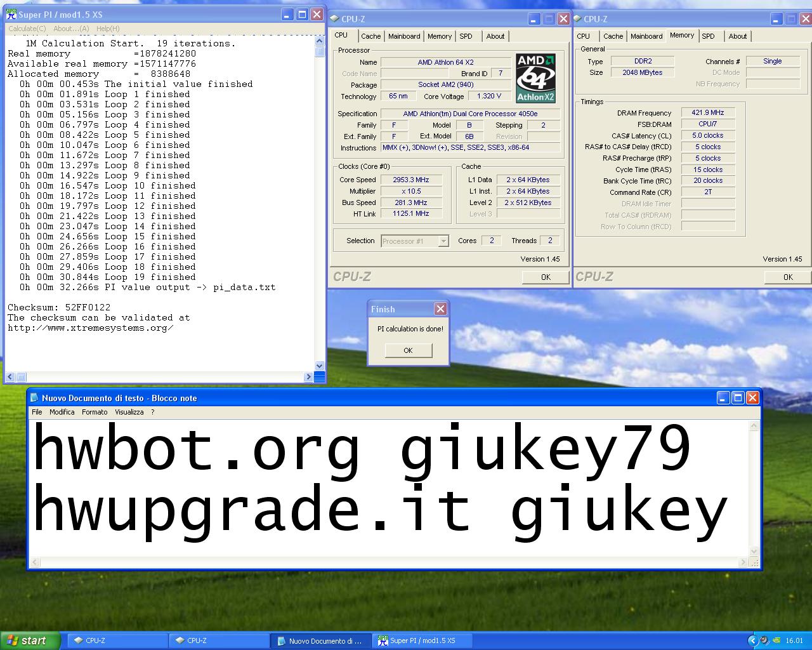812x650 pixels.
Task: Open the Calculate(C) menu in Super PI
Action: click(27, 29)
